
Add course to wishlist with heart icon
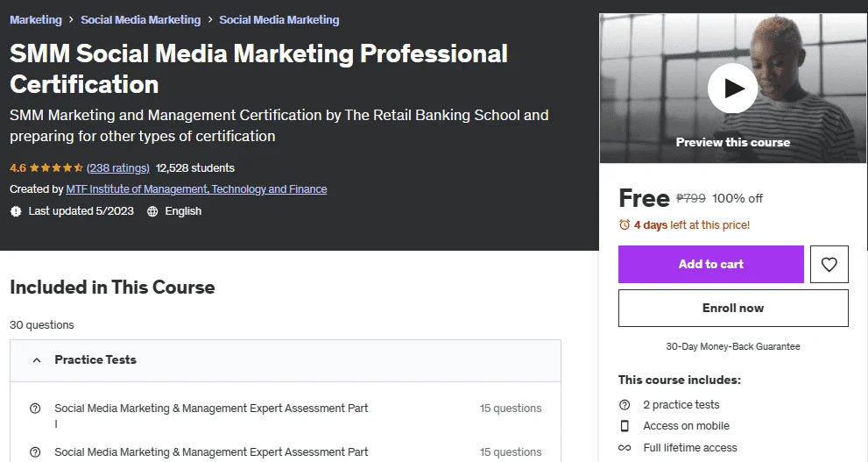(829, 264)
